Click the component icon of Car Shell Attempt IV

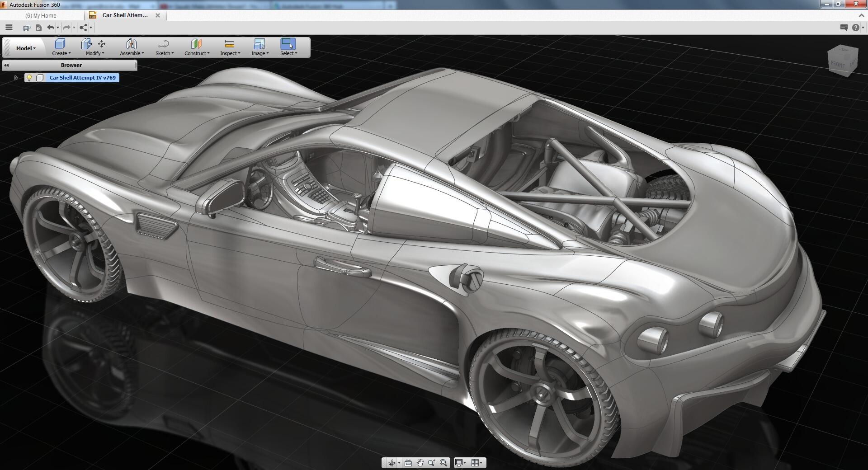[40, 78]
